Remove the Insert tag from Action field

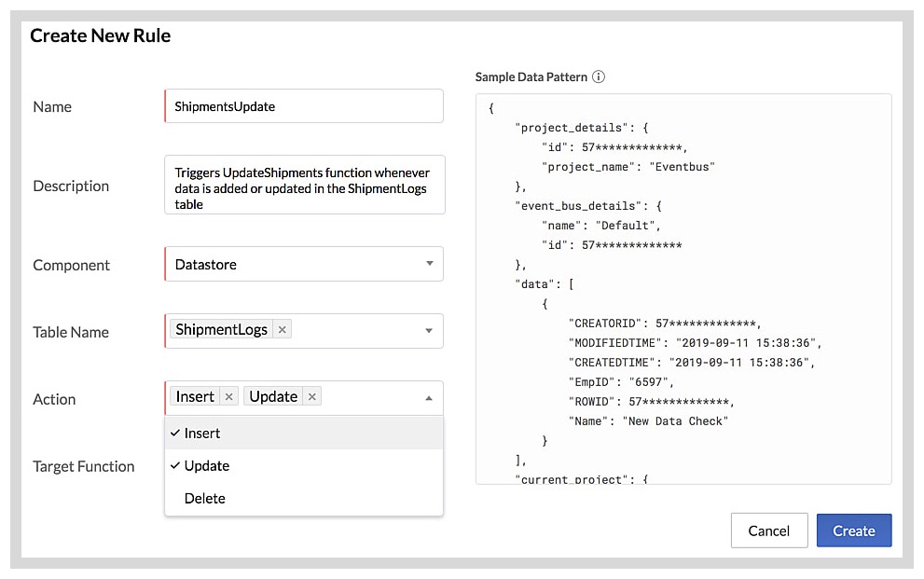click(x=228, y=396)
